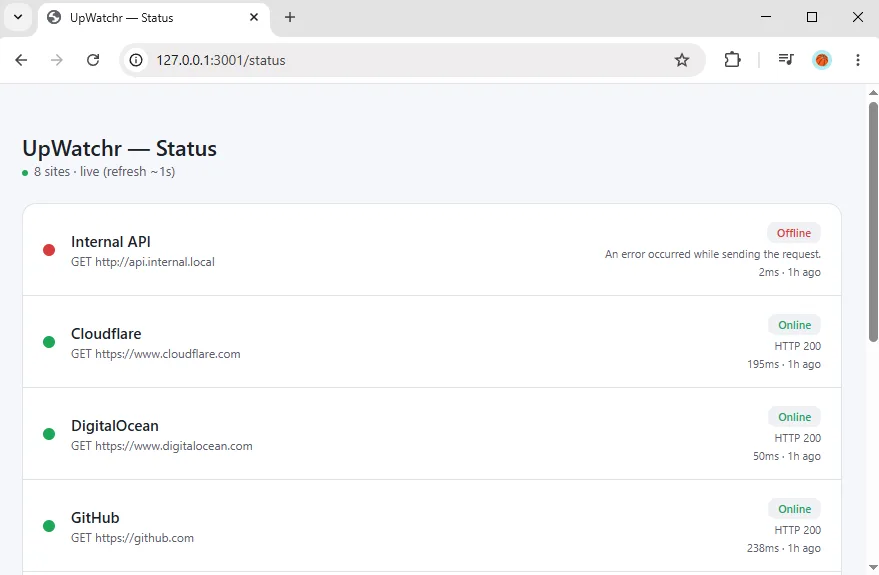Select the GitHub site name

[x=95, y=517]
